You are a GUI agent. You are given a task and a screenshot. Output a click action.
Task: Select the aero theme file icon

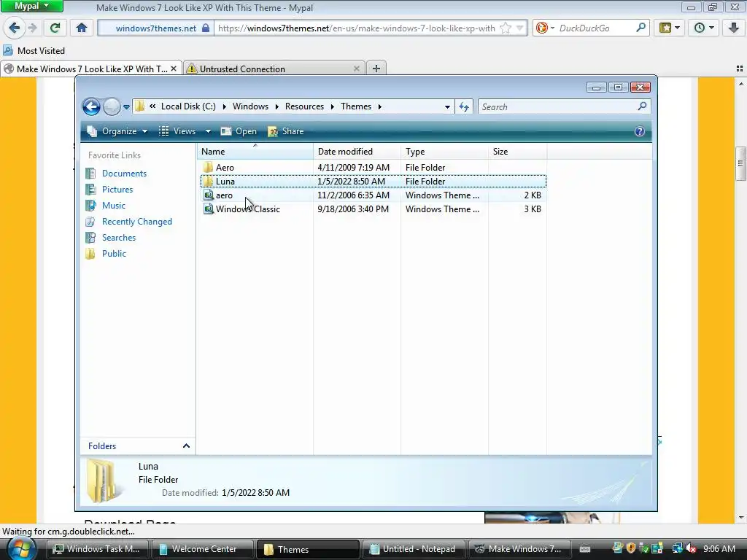(x=208, y=195)
